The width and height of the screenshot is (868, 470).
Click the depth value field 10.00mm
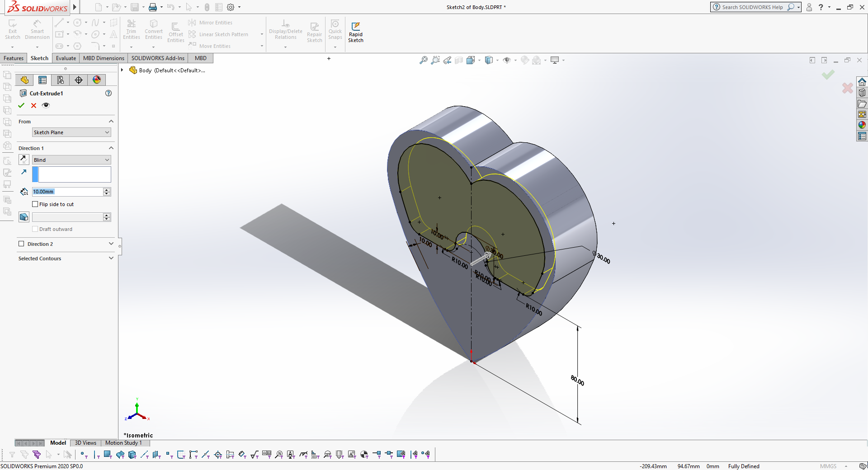tap(68, 192)
